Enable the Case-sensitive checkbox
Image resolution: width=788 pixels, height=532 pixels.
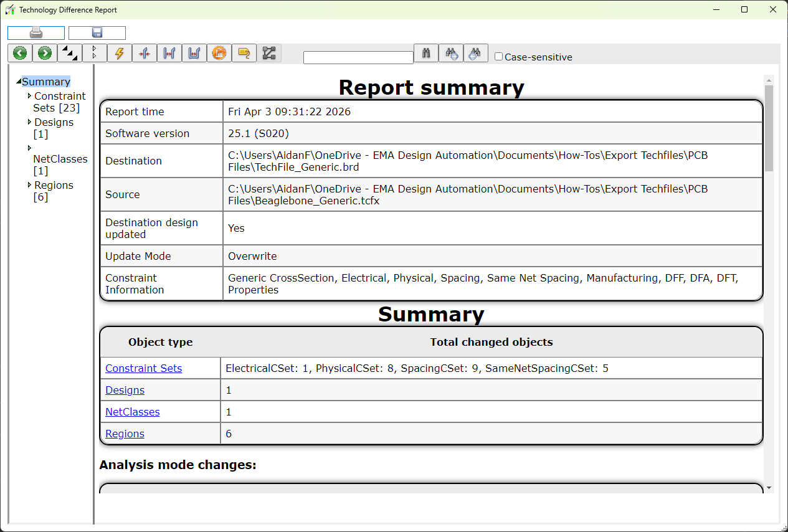498,57
